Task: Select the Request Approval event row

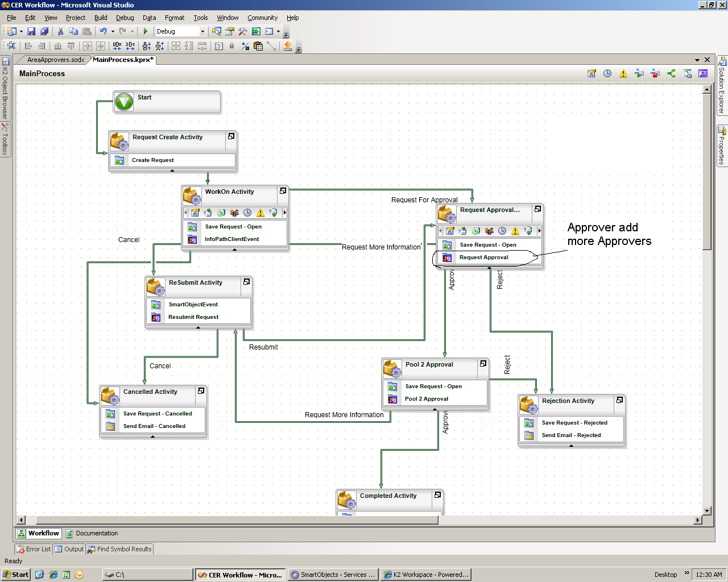Action: (x=490, y=257)
